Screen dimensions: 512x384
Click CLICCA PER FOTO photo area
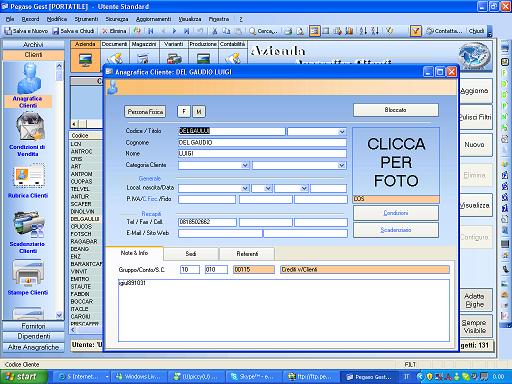[x=396, y=162]
